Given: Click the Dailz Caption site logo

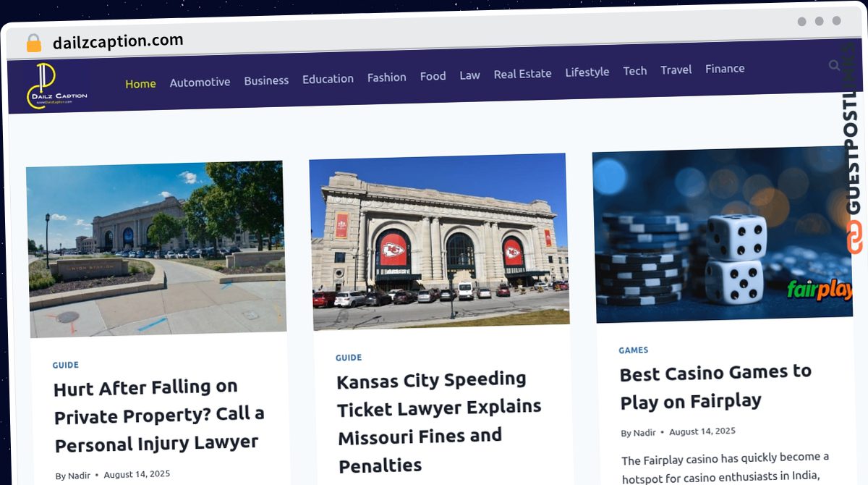Looking at the screenshot, I should click(57, 87).
